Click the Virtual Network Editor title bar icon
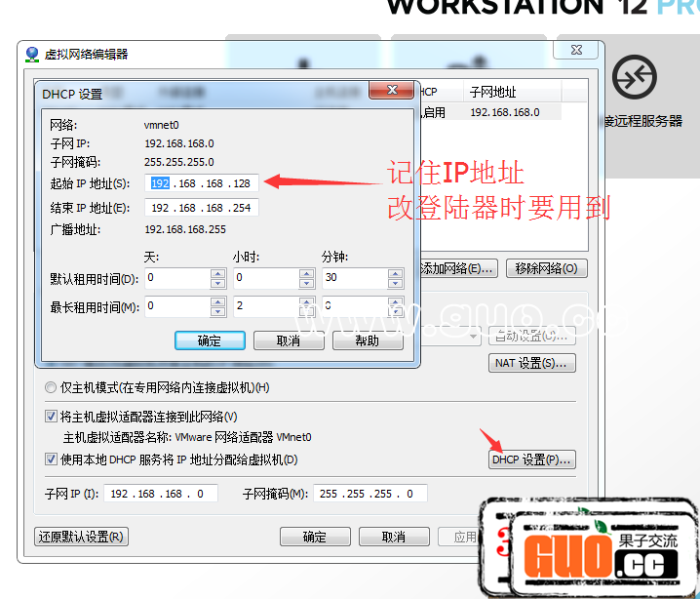This screenshot has height=599, width=700. click(32, 55)
